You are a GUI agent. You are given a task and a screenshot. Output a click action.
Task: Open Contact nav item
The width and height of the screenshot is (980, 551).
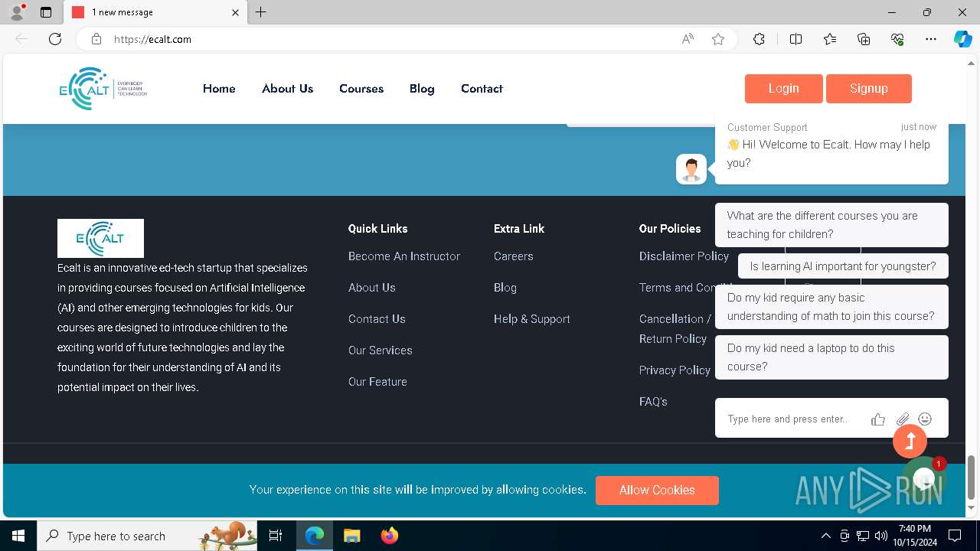[x=482, y=89]
